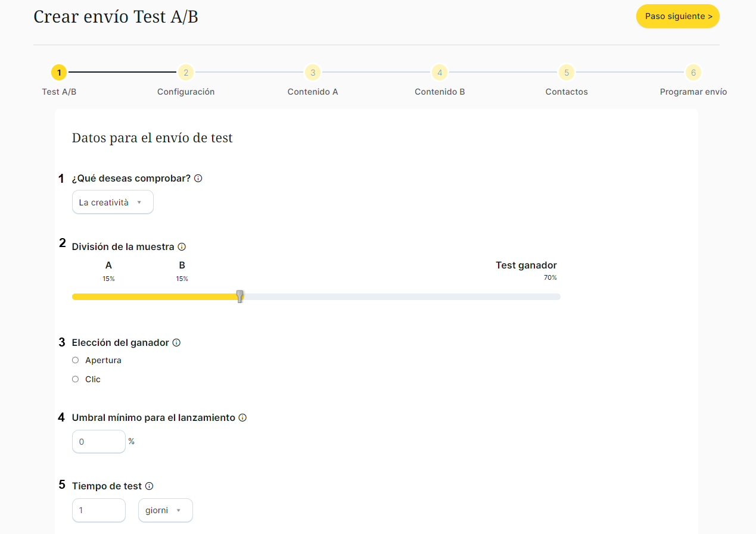Select the Clic radio button
The image size is (756, 534).
tap(76, 379)
